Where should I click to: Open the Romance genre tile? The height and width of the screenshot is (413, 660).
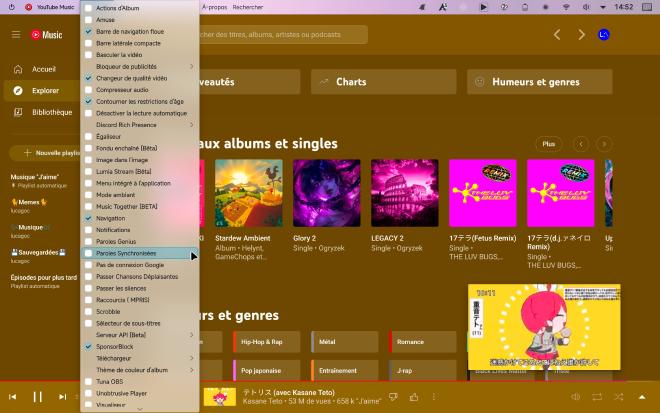(423, 342)
